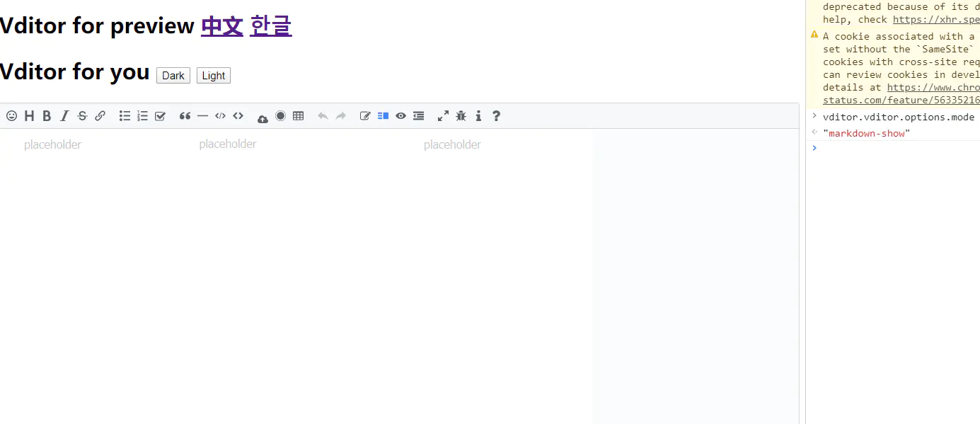The height and width of the screenshot is (424, 980).
Task: Apply strikethrough formatting
Action: [82, 116]
